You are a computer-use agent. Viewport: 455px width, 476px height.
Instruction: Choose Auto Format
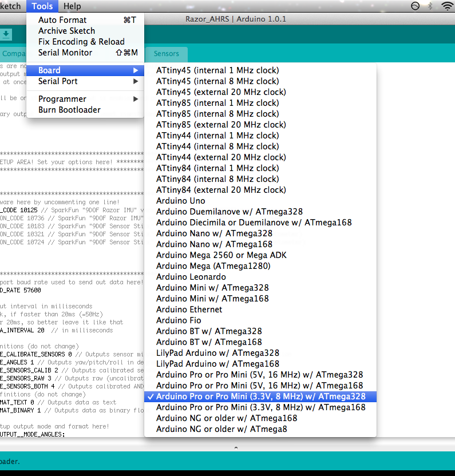point(85,20)
